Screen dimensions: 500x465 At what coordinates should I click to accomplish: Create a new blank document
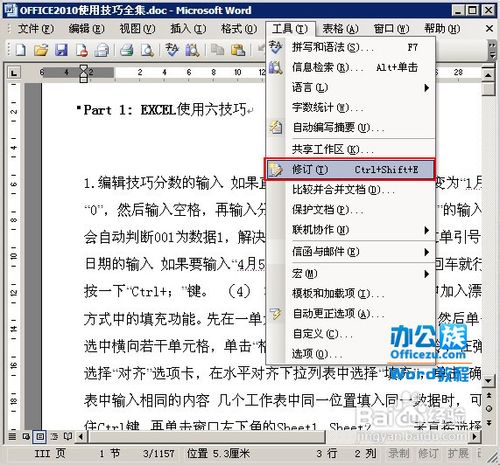pyautogui.click(x=20, y=51)
